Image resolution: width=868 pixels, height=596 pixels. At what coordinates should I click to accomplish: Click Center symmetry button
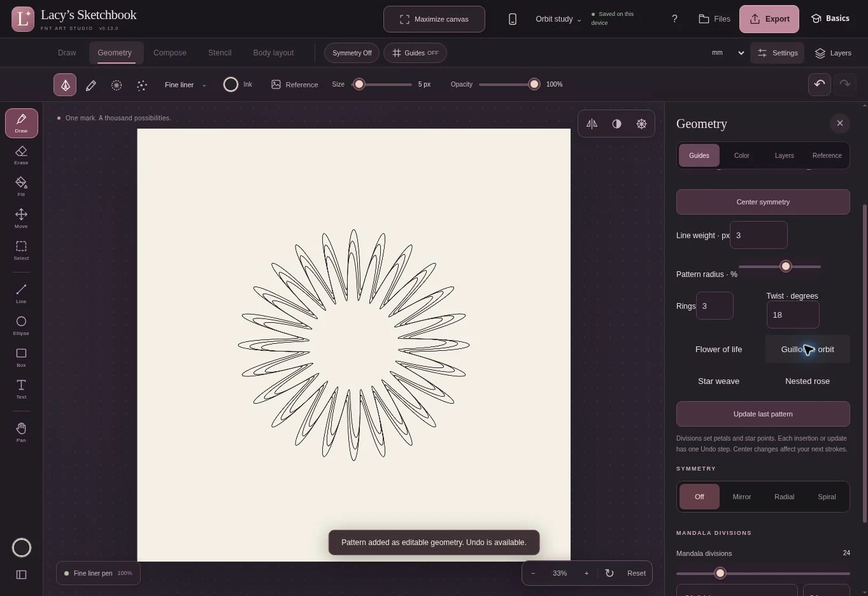coord(763,202)
